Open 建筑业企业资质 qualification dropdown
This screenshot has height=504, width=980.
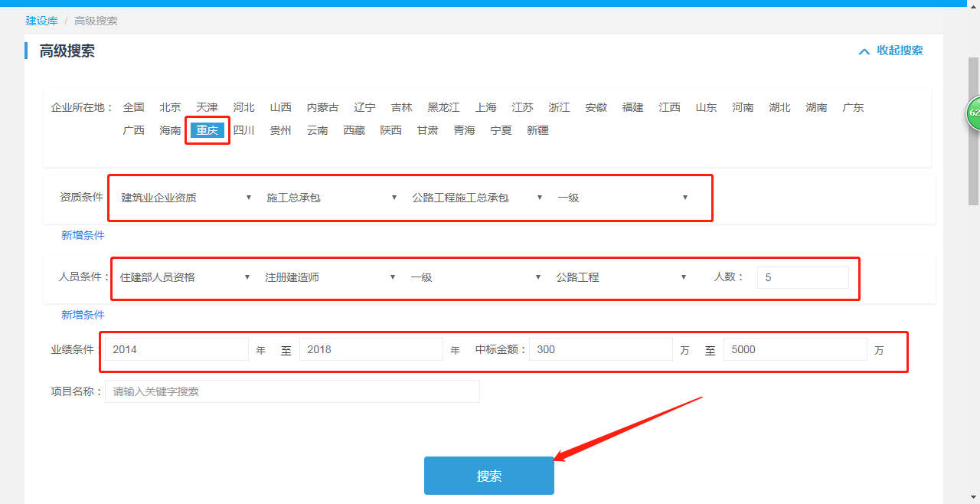186,198
